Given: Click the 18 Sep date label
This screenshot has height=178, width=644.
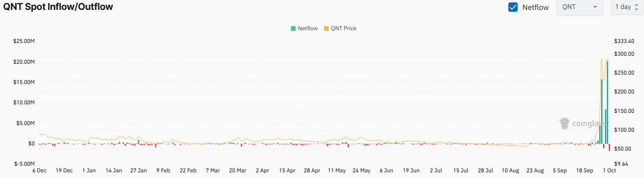Looking at the screenshot, I should tap(584, 170).
